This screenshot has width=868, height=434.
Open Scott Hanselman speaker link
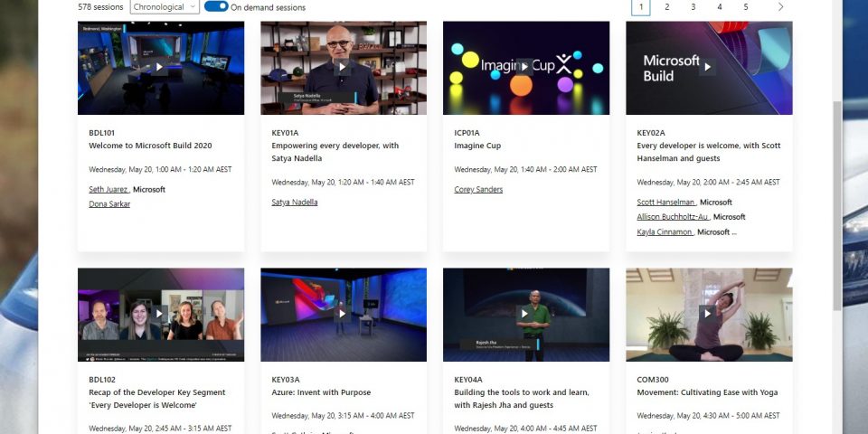click(x=666, y=202)
